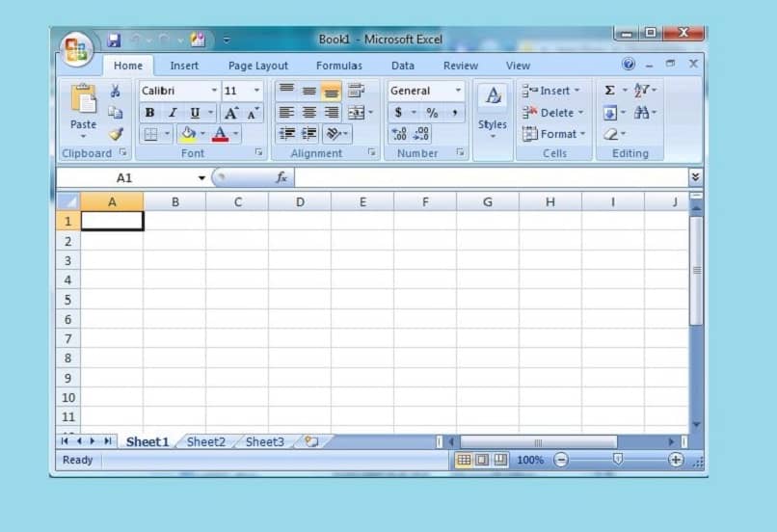
Task: Save the workbook with the floppy icon
Action: tap(114, 40)
